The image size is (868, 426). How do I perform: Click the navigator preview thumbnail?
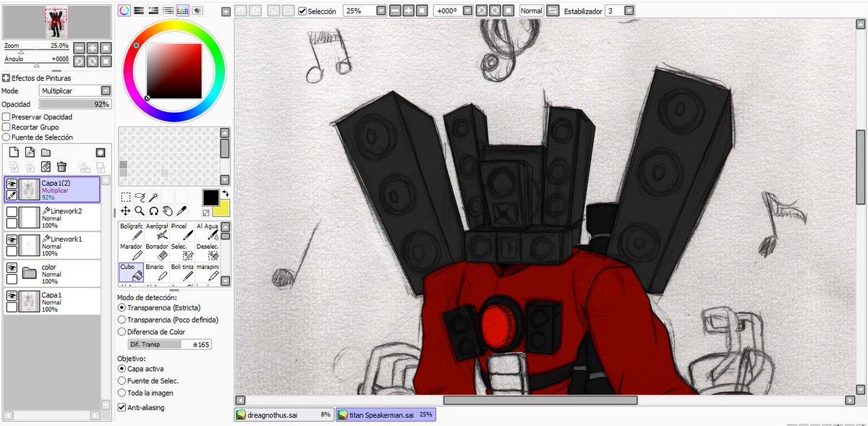56,22
